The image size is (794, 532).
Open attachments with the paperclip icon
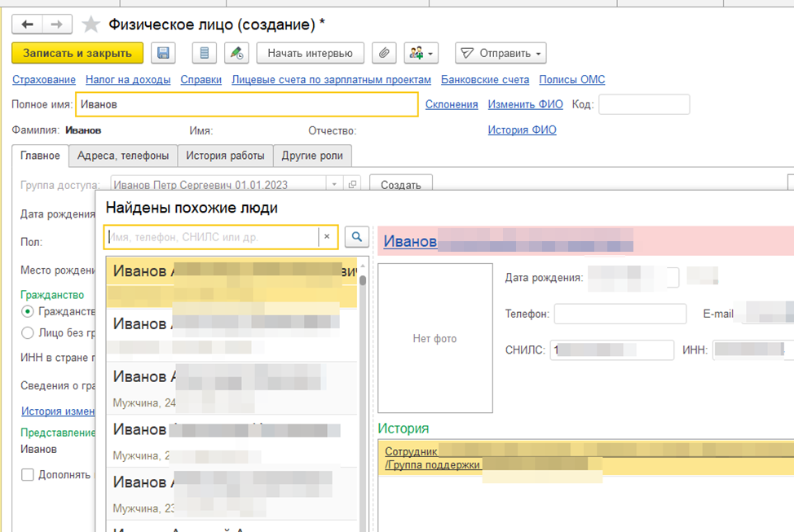(384, 53)
